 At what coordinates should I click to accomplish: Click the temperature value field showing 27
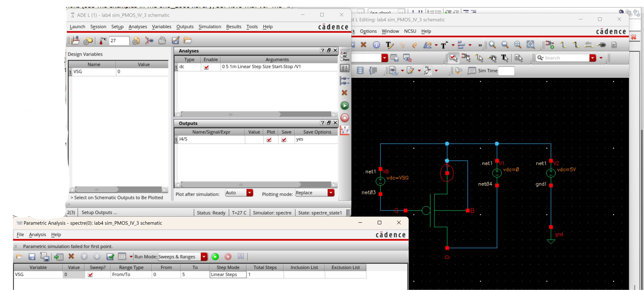(119, 40)
